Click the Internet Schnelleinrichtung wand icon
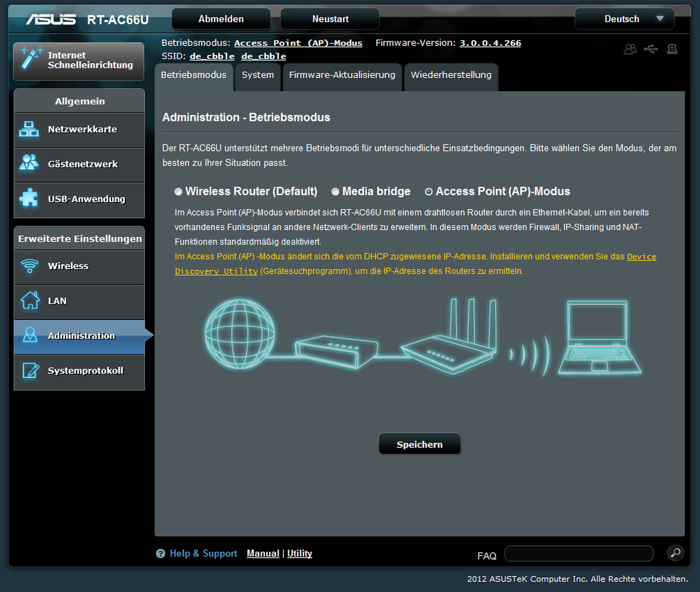This screenshot has width=700, height=592. 31,58
